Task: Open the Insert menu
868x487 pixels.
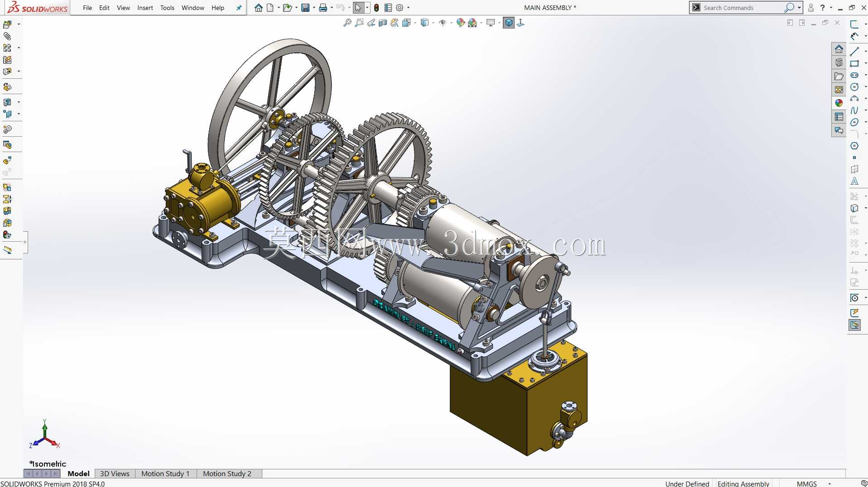Action: pos(145,8)
